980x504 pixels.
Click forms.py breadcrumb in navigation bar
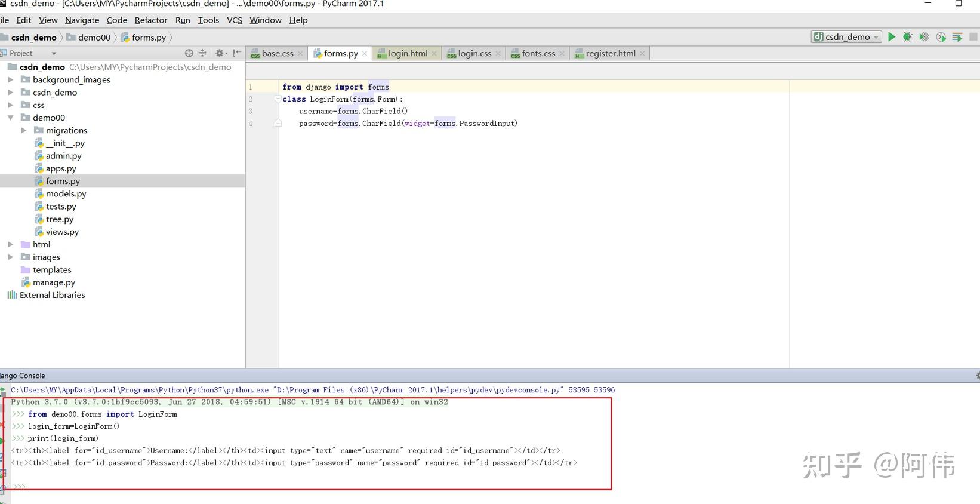coord(143,37)
